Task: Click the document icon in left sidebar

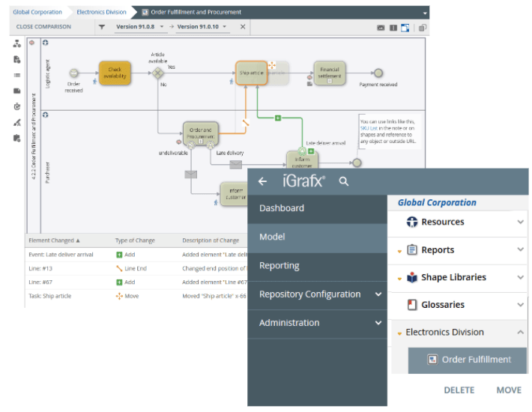Action: pyautogui.click(x=17, y=60)
